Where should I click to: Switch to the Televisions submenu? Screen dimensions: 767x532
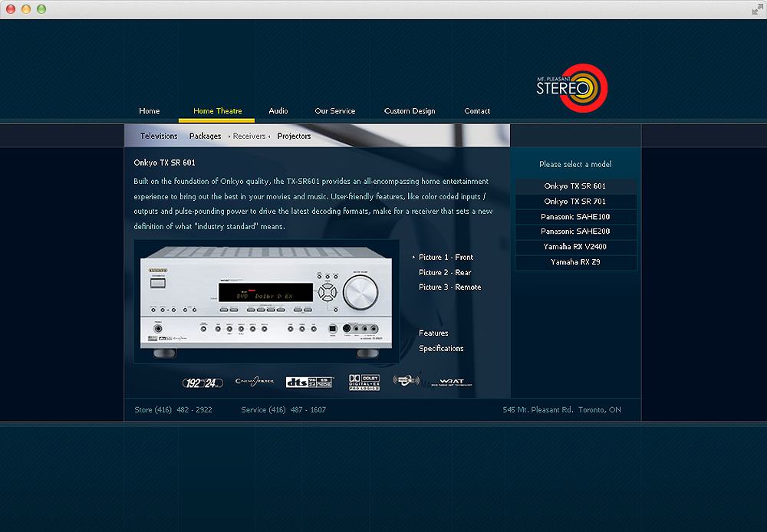[x=159, y=136]
